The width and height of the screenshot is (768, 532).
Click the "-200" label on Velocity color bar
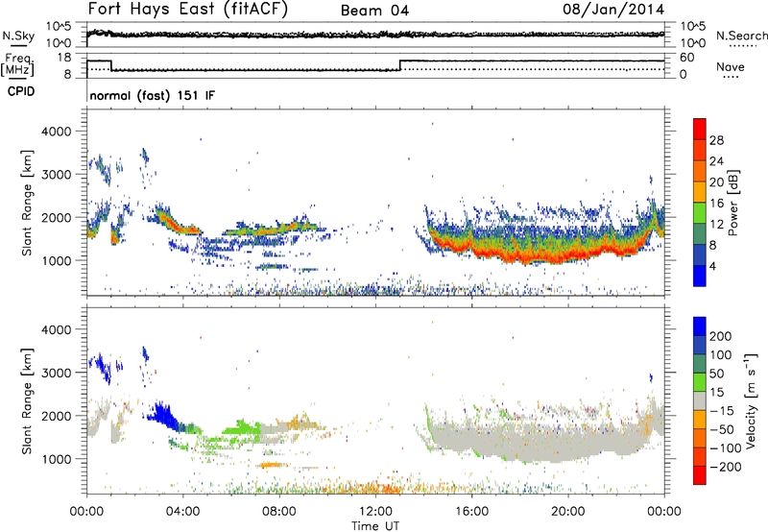coord(726,467)
